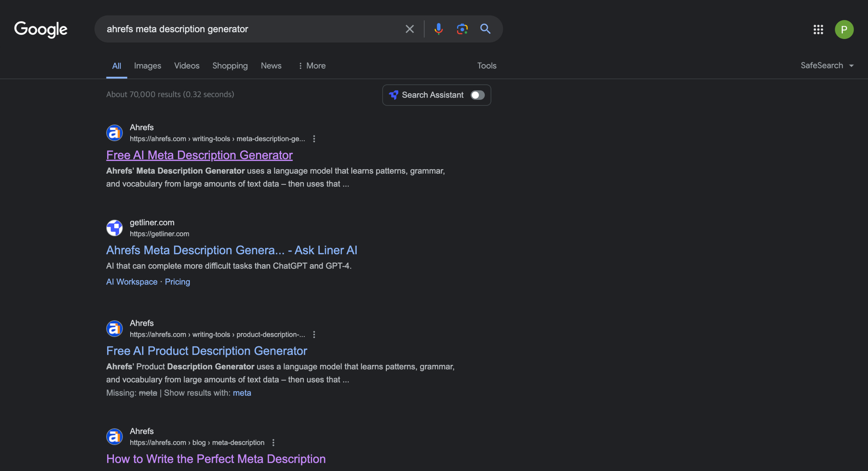868x471 pixels.
Task: Expand the SafeSearch dropdown
Action: pos(827,65)
